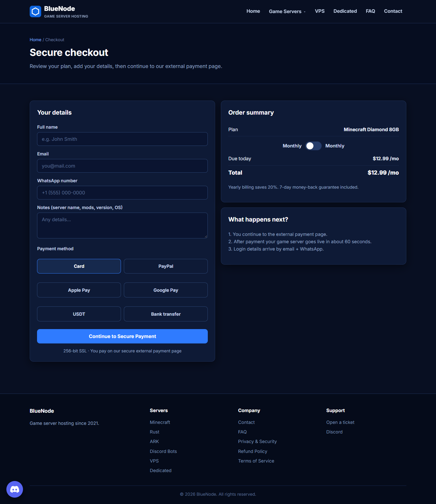436x504 pixels.
Task: Open the Discord chat bubble icon
Action: 15,489
